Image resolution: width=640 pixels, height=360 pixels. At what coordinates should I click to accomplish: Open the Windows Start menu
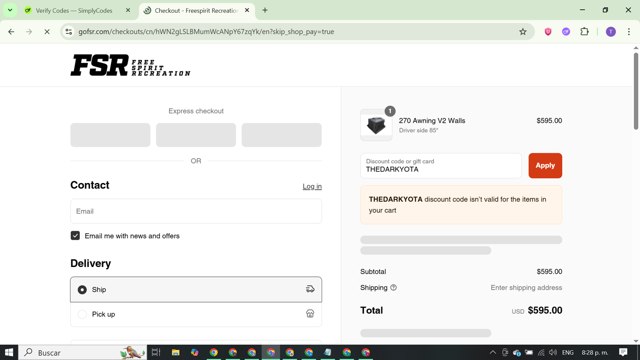pyautogui.click(x=9, y=352)
